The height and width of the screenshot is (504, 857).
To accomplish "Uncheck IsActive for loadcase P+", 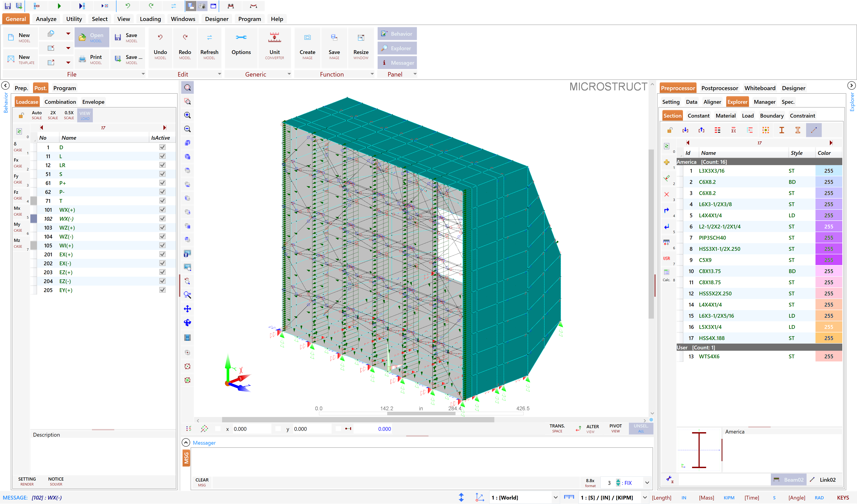I will pos(162,183).
